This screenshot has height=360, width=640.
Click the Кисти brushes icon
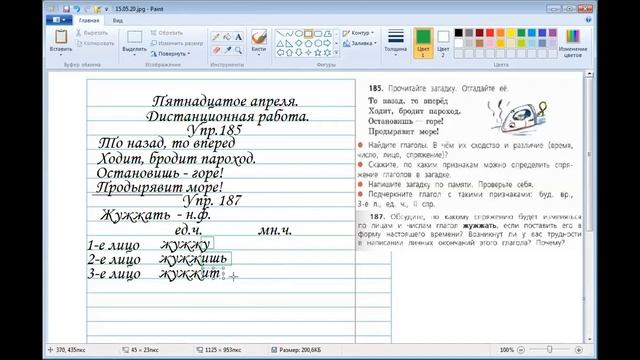click(x=259, y=38)
